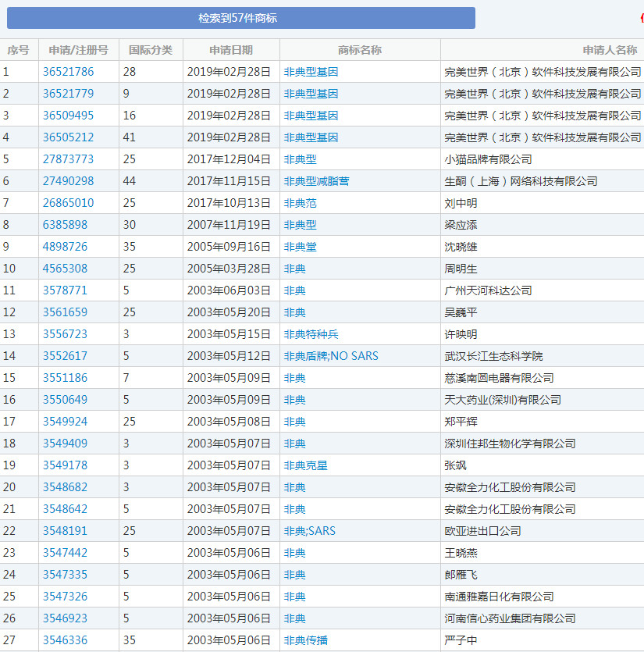This screenshot has width=644, height=652.
Task: Click the 商标名称 column header
Action: click(362, 49)
